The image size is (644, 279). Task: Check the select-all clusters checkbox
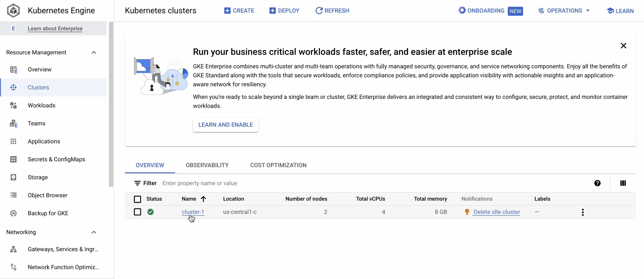(x=137, y=199)
